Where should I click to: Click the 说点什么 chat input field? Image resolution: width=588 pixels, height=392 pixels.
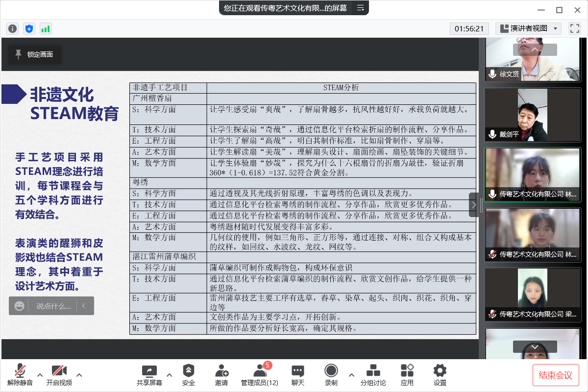tap(53, 306)
